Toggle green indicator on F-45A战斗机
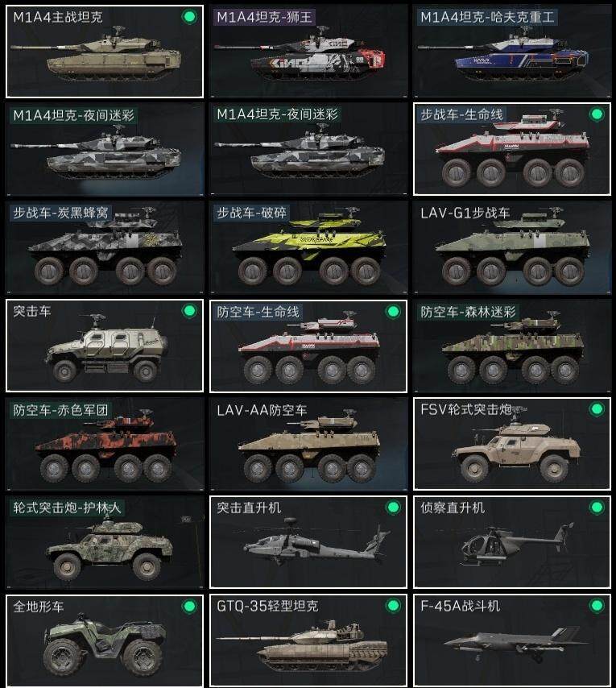The width and height of the screenshot is (616, 688). pos(596,606)
